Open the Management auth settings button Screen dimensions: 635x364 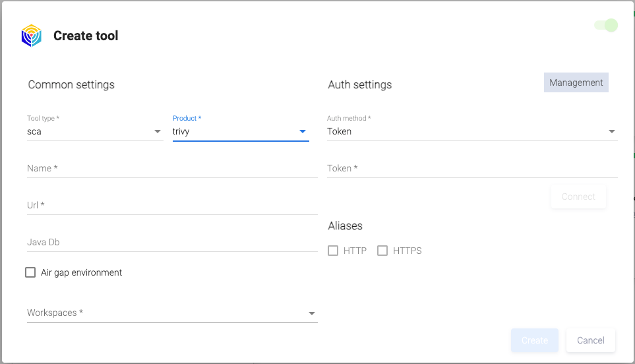click(x=576, y=82)
